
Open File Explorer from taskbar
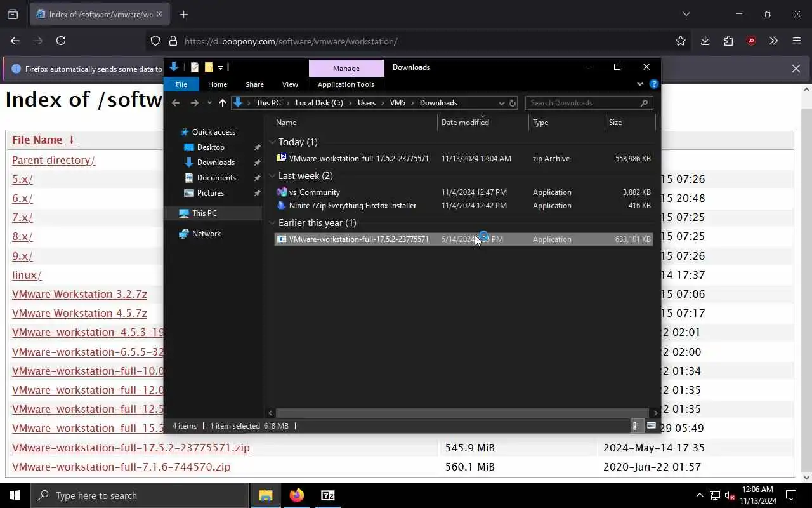266,495
